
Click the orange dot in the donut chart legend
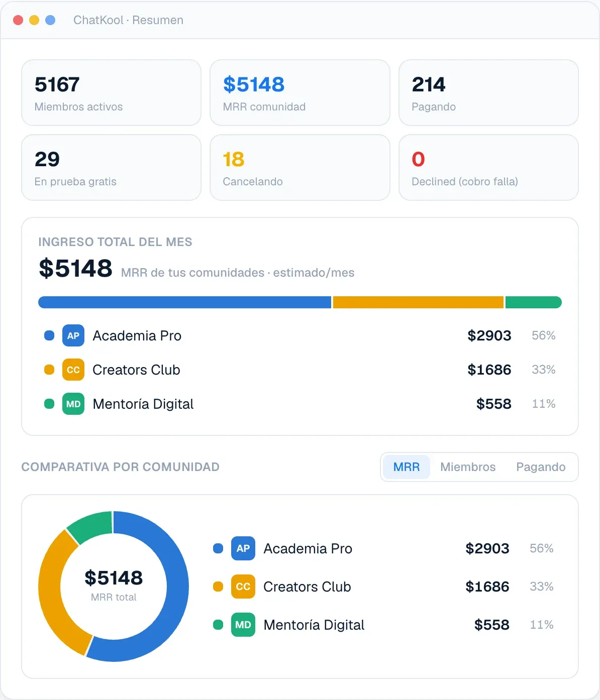tap(218, 587)
